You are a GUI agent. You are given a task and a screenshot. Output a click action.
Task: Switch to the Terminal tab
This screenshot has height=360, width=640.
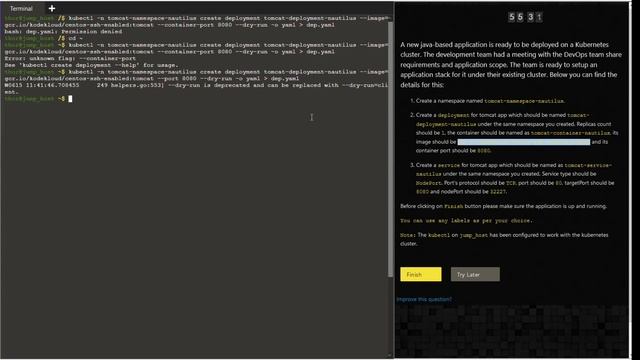pyautogui.click(x=21, y=8)
